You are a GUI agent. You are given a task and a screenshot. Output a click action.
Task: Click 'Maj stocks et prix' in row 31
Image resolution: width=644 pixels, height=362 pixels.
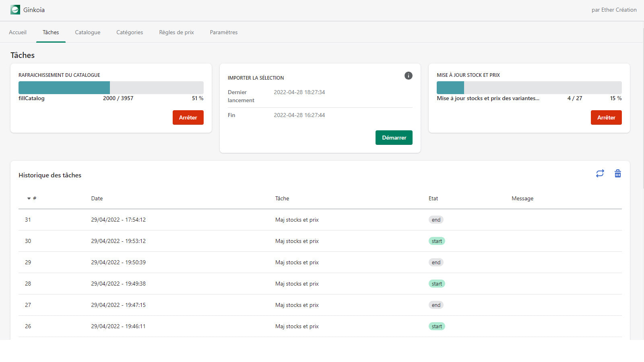point(297,220)
